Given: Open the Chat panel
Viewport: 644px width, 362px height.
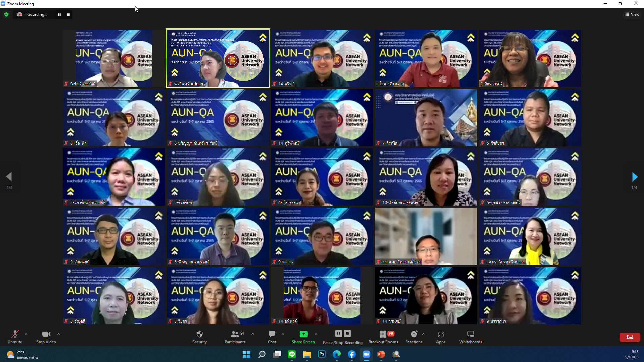Looking at the screenshot, I should pyautogui.click(x=272, y=337).
